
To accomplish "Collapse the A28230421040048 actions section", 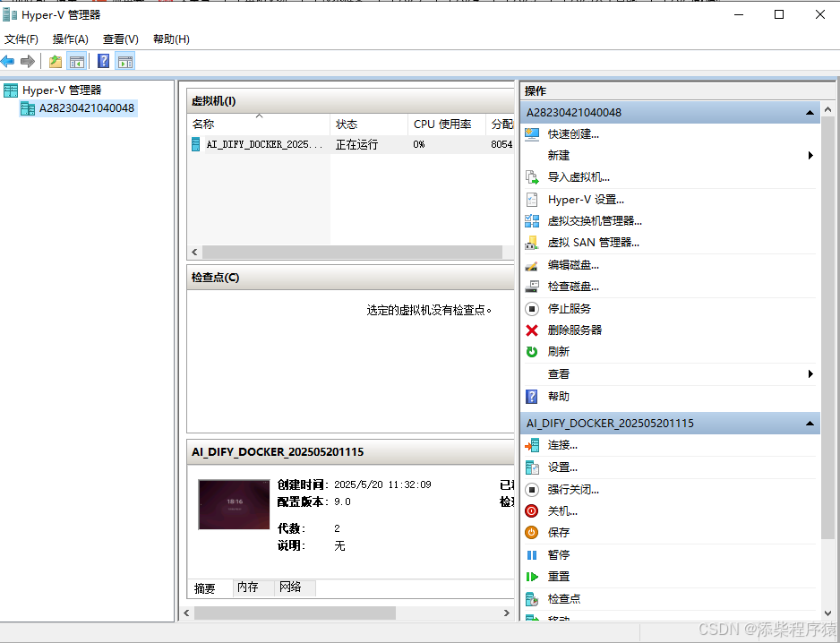I will (810, 113).
